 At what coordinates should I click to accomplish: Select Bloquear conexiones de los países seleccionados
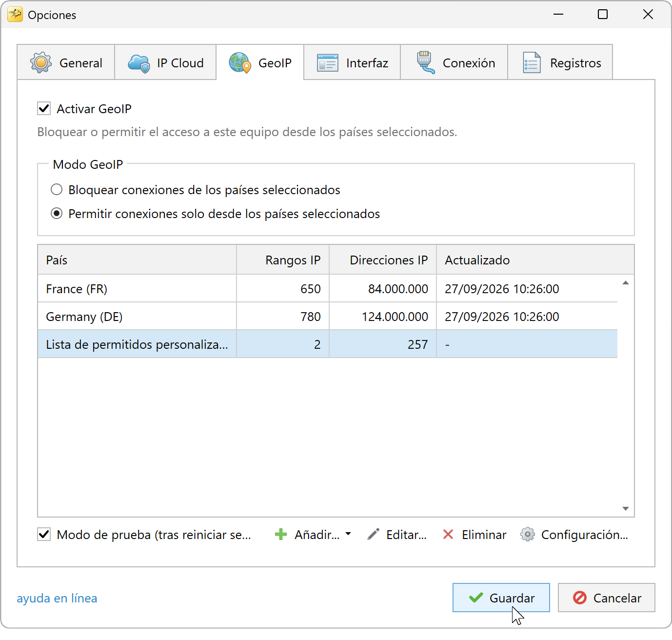click(x=57, y=189)
